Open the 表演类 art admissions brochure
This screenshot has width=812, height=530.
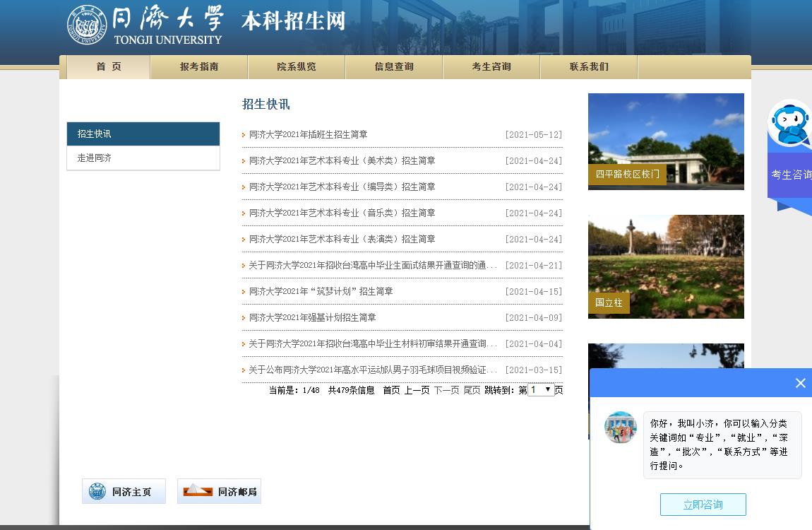click(x=342, y=240)
